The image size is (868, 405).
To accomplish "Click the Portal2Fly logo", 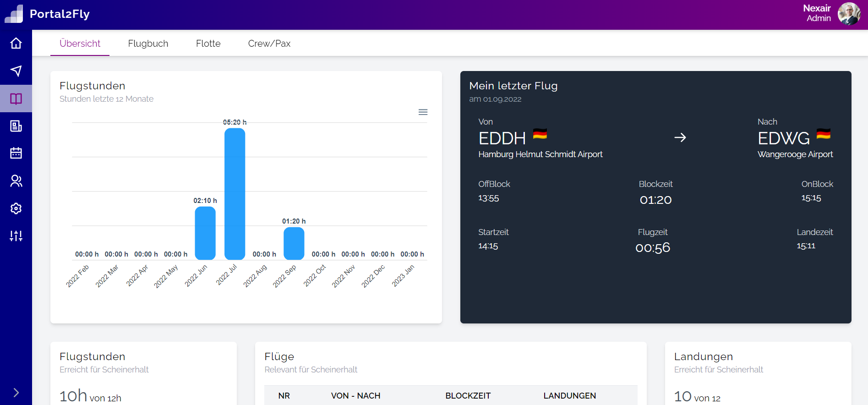I will (x=14, y=14).
